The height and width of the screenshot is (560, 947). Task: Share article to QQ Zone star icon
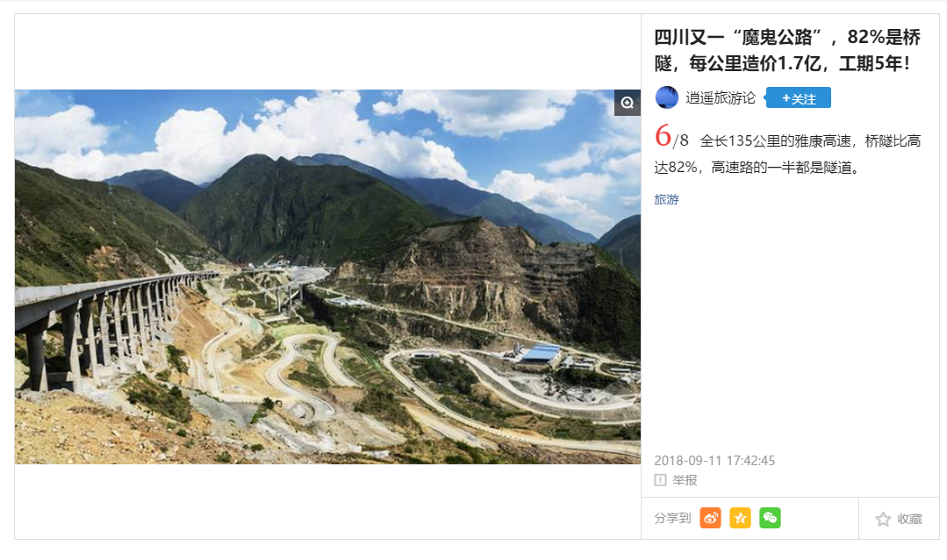pyautogui.click(x=740, y=518)
